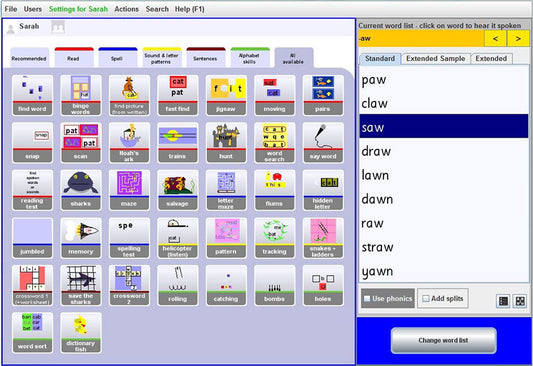
Task: Open the letter maze game
Action: click(x=226, y=190)
